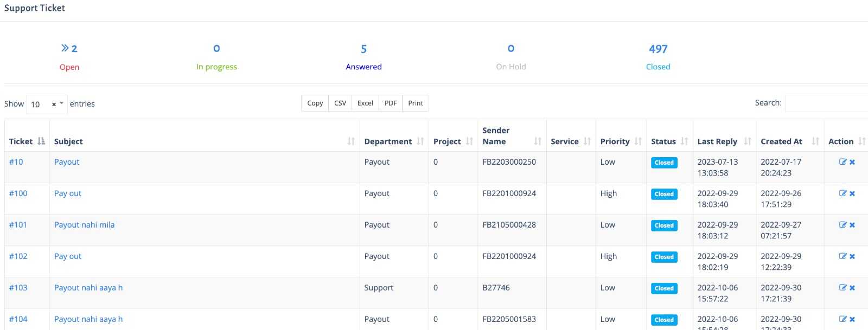Clear the entries selection with the x
This screenshot has height=330, width=868.
(x=54, y=104)
